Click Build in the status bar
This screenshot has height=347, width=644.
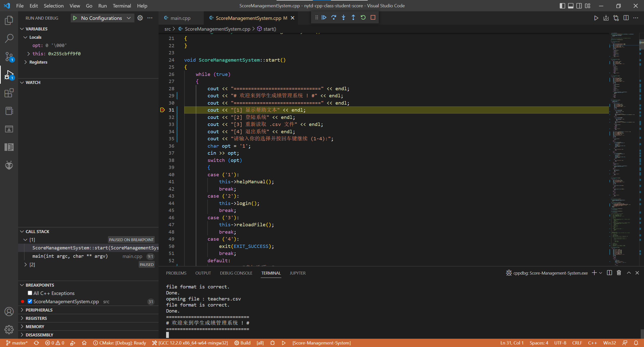tap(242, 343)
